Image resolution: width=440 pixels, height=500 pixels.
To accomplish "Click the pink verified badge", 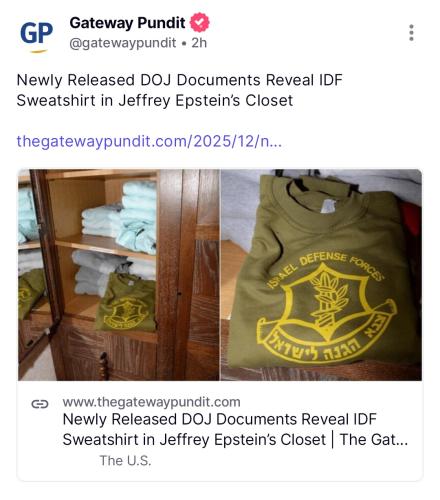I will pos(199,23).
